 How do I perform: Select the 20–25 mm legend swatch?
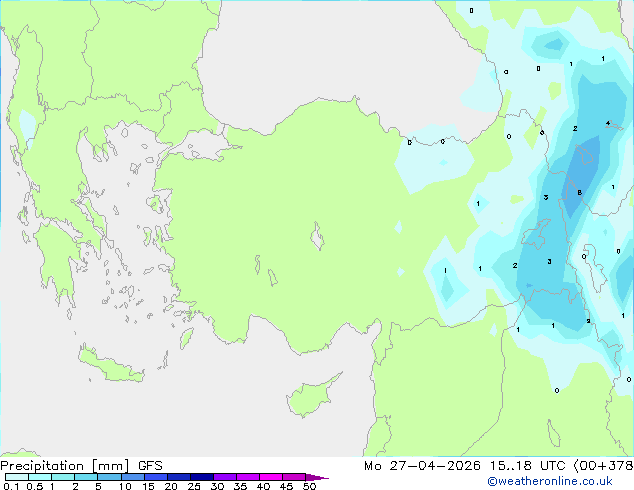tap(179, 477)
